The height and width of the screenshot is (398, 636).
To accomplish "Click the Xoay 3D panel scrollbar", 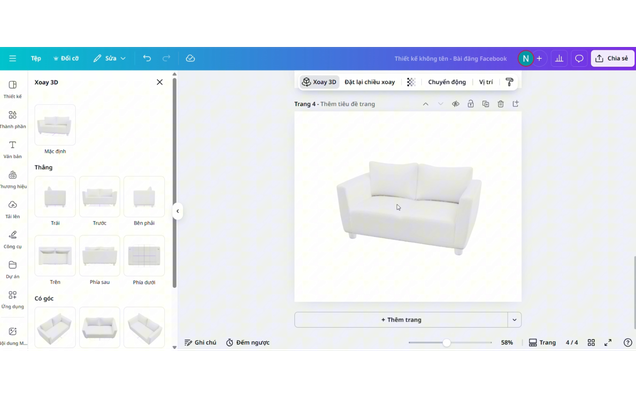I will coord(174,183).
